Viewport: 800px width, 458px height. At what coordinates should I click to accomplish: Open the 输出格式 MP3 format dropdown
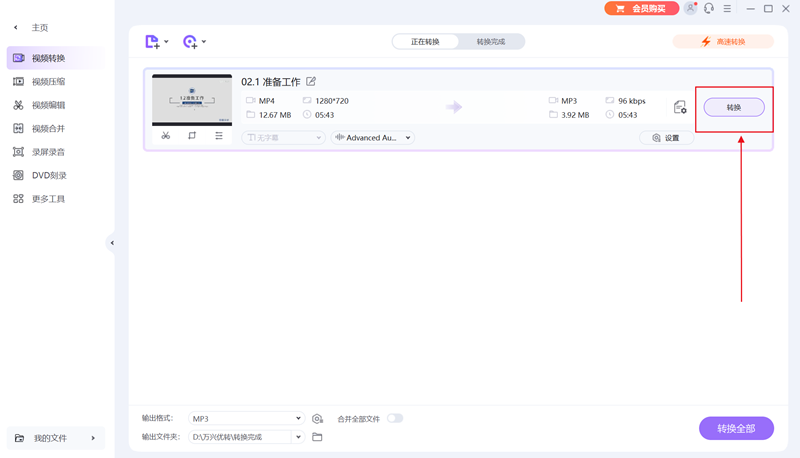[x=246, y=419]
